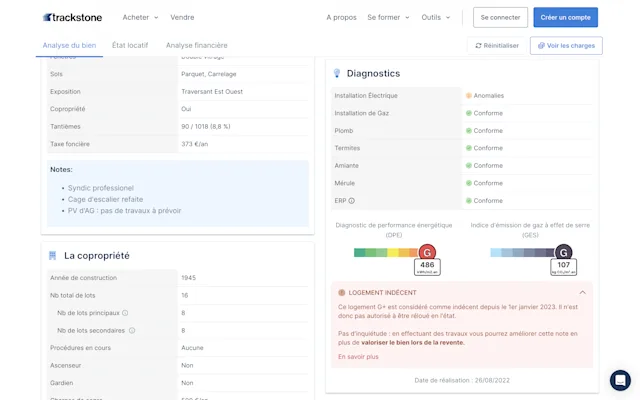The image size is (640, 400).
Task: Open the Outils dropdown menu
Action: coord(436,18)
